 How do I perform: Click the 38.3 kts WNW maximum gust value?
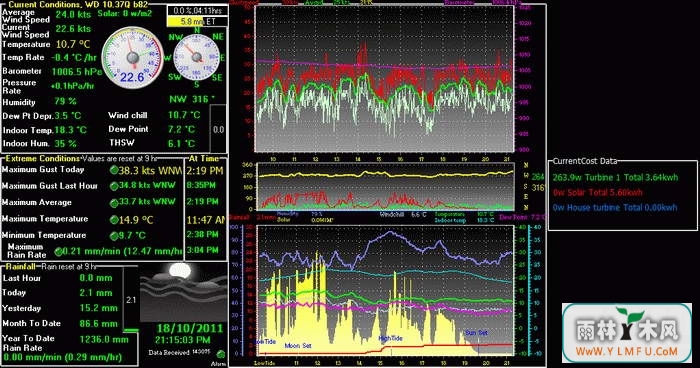[150, 170]
